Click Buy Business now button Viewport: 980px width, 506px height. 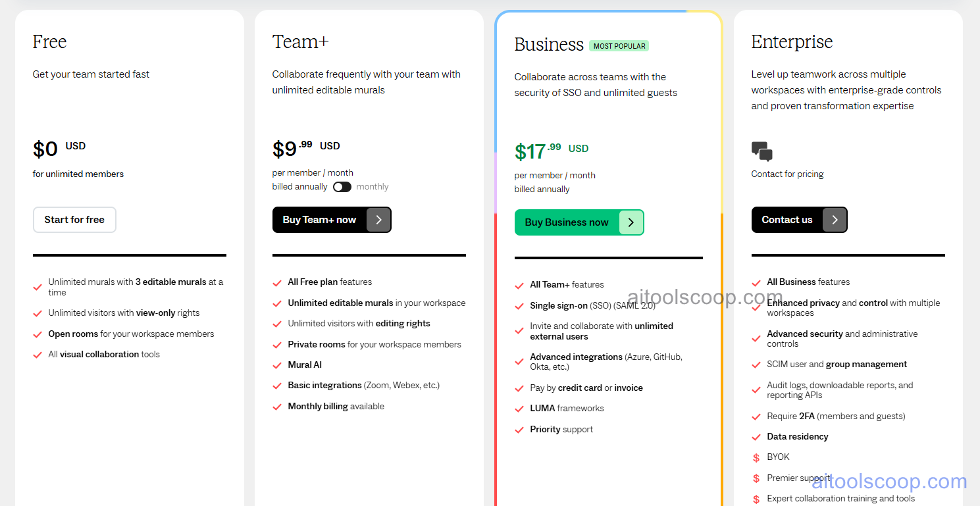pos(579,222)
